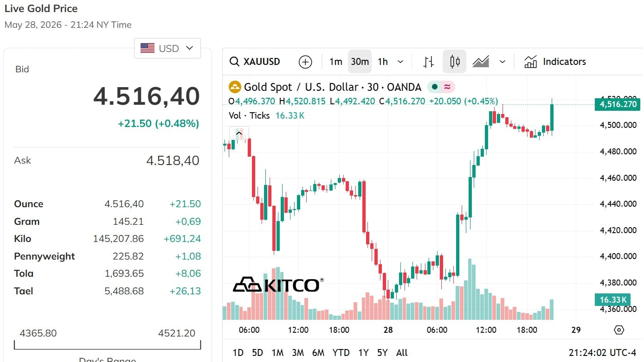Click the Day's Range bar
The height and width of the screenshot is (362, 644).
coord(108,345)
